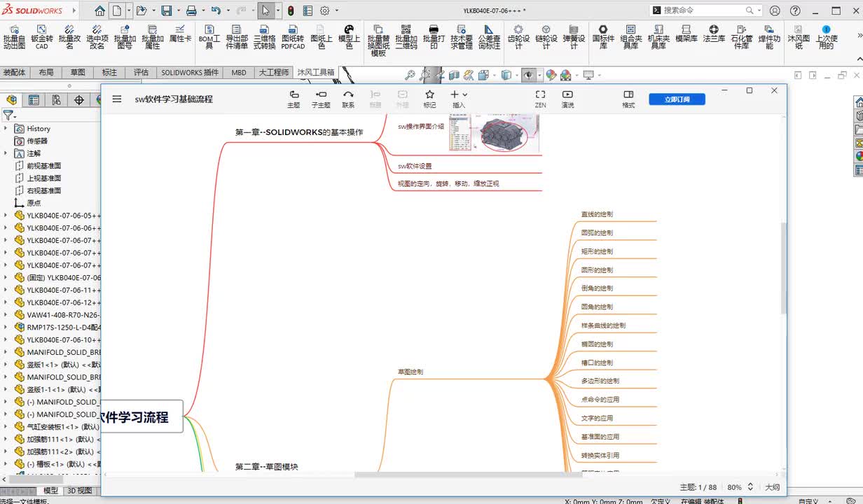The height and width of the screenshot is (504, 863).
Task: Open DimXpertManager crosshair tab icon
Action: 78,100
